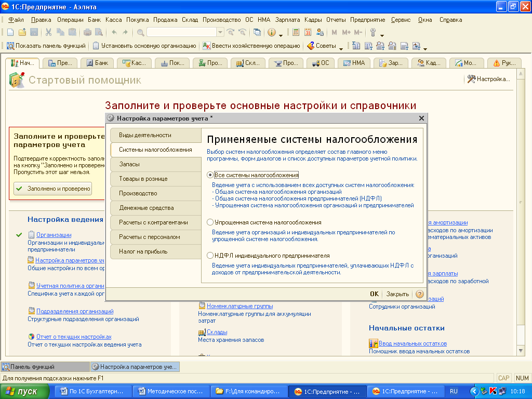Open the Calculator toolbar icon

[x=296, y=32]
